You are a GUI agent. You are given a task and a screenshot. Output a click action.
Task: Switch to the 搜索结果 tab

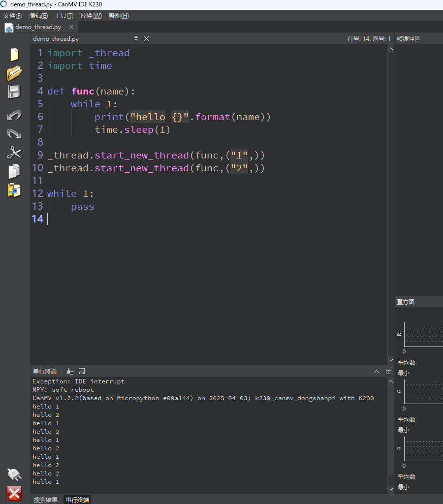[x=46, y=500]
